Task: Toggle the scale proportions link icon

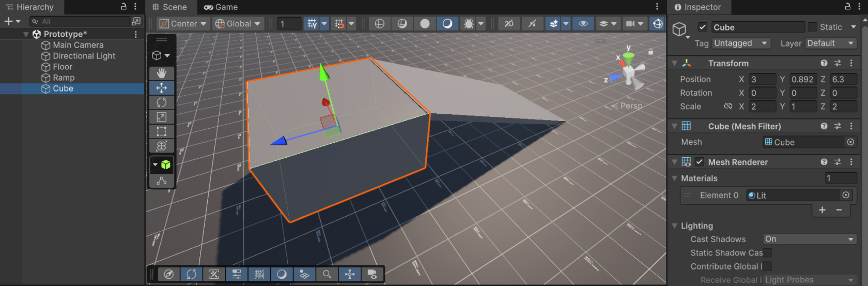Action: pyautogui.click(x=728, y=106)
